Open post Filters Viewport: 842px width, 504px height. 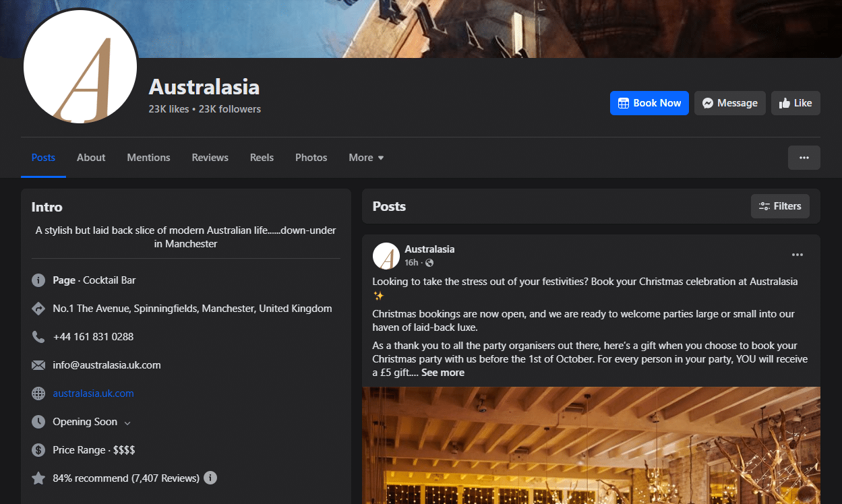click(780, 206)
